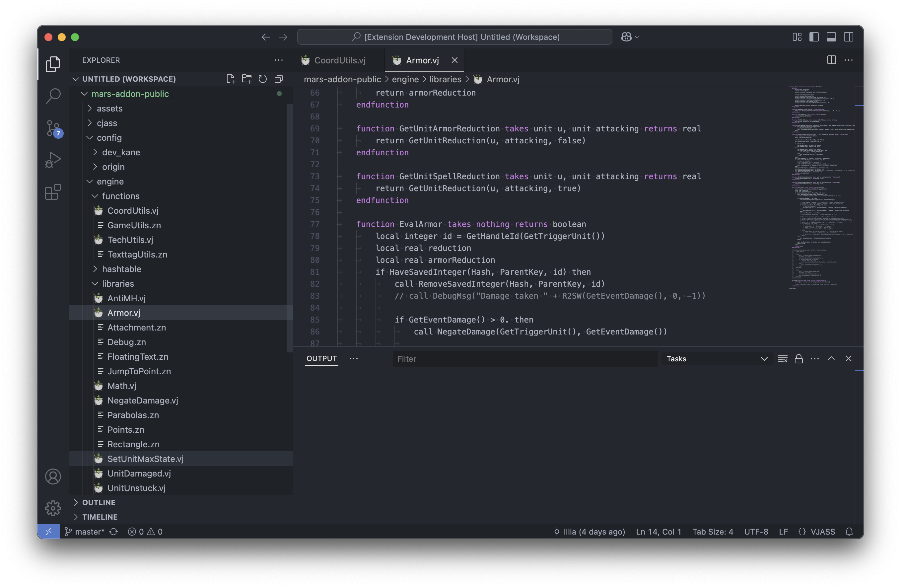Collapse all folders in explorer

[x=279, y=79]
